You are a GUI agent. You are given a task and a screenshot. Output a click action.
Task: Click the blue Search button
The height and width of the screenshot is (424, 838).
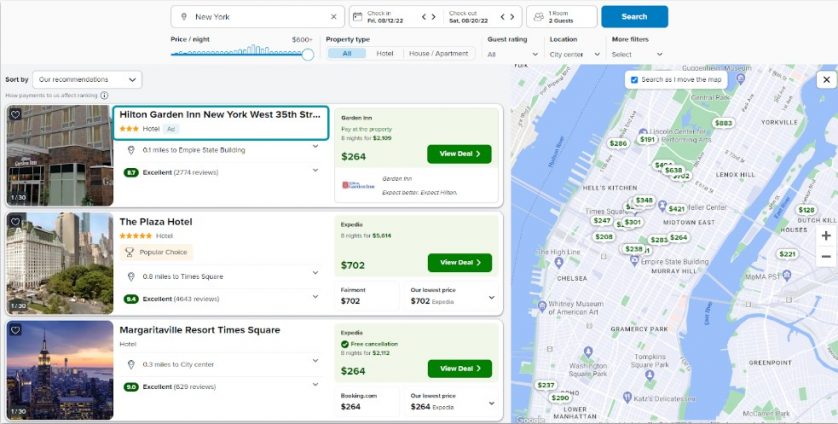(634, 17)
